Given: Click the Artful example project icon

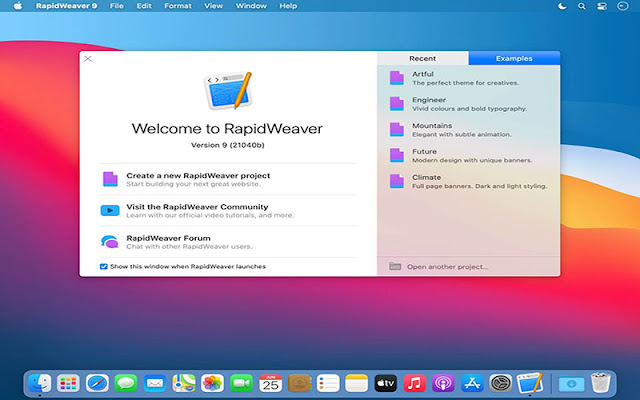Looking at the screenshot, I should pos(397,78).
